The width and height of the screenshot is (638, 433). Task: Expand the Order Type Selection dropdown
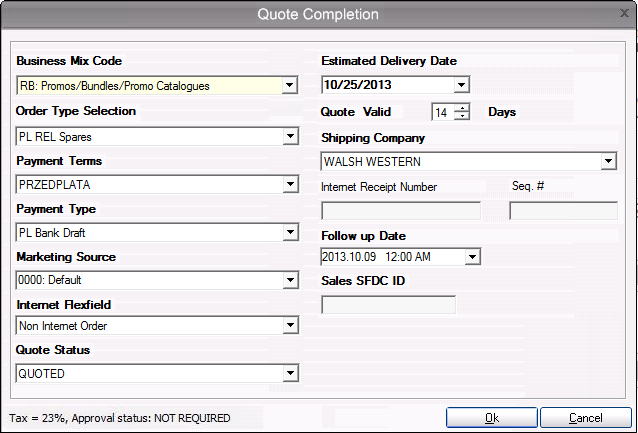(x=290, y=136)
